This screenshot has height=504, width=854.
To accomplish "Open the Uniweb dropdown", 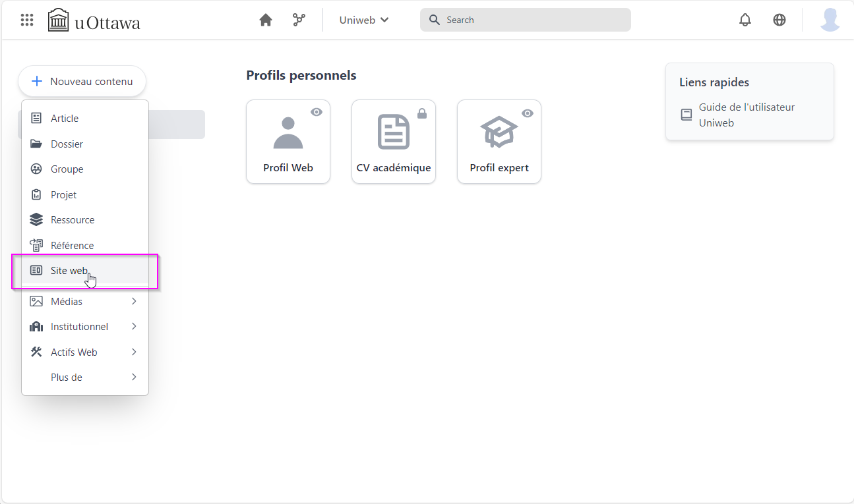I will 364,20.
